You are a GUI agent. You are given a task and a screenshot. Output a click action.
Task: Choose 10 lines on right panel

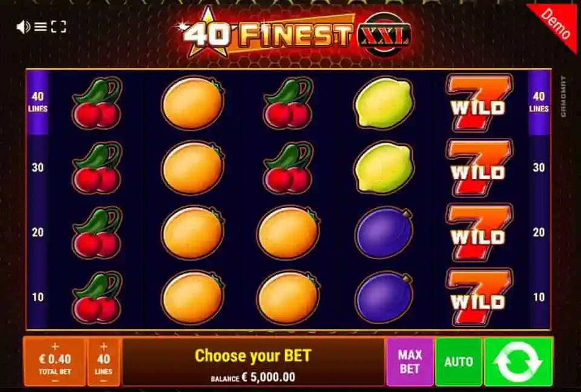539,297
